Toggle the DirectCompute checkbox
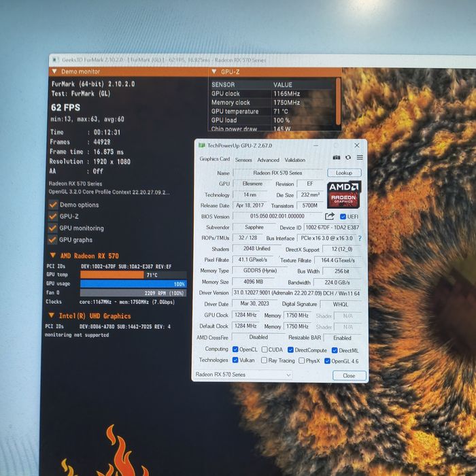The image size is (476, 476). pos(290,350)
